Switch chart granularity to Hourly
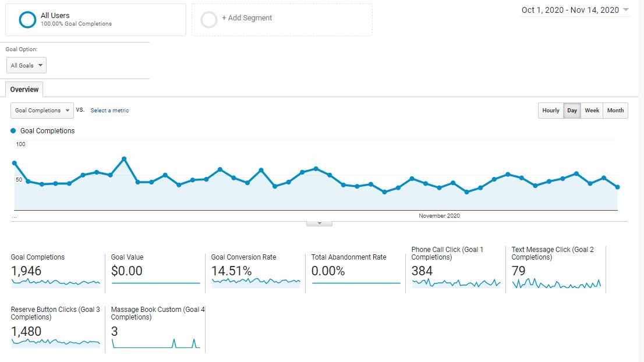The image size is (644, 362). [550, 110]
